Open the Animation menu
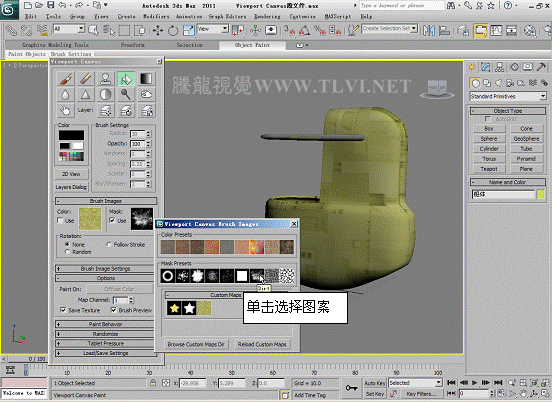The width and height of the screenshot is (552, 402). click(189, 17)
